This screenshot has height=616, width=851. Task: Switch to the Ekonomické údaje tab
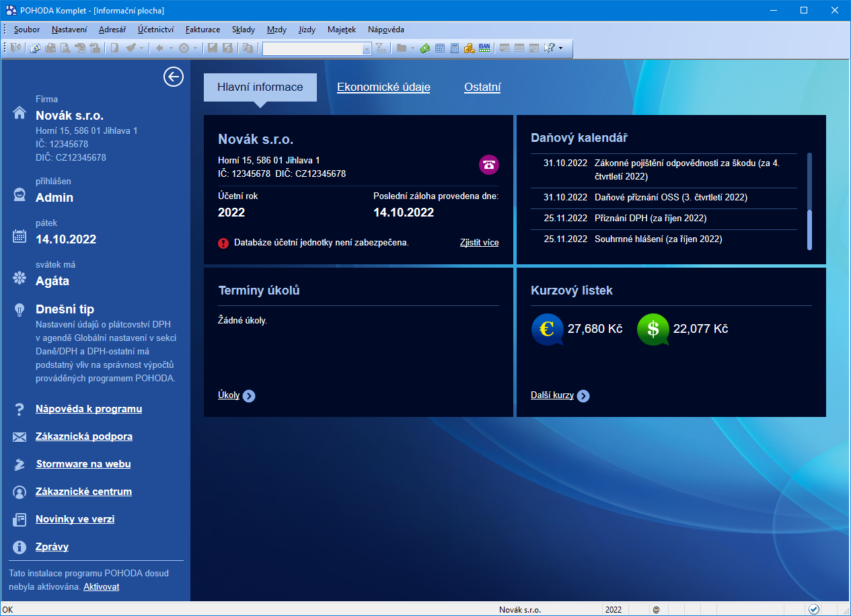click(383, 87)
